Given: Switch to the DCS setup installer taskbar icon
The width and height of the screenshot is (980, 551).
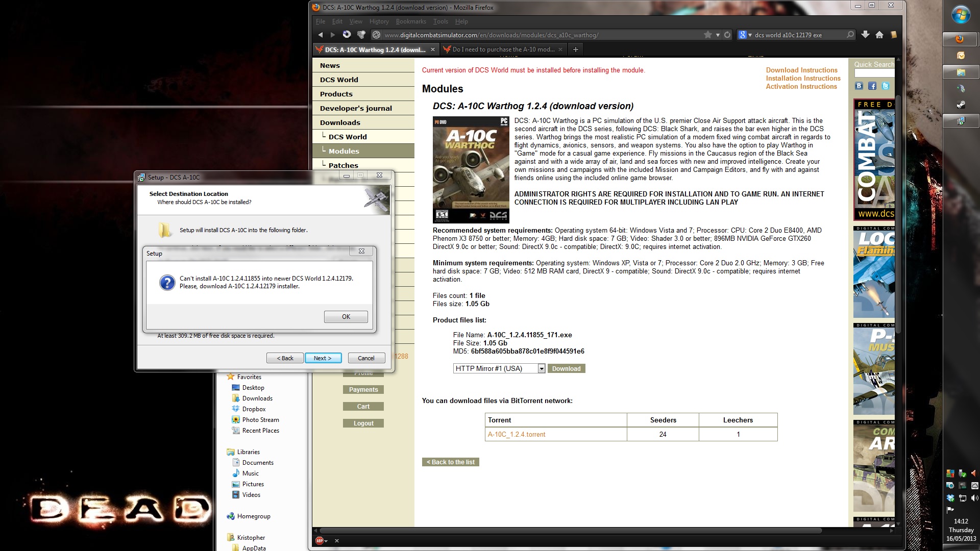Looking at the screenshot, I should tap(961, 121).
